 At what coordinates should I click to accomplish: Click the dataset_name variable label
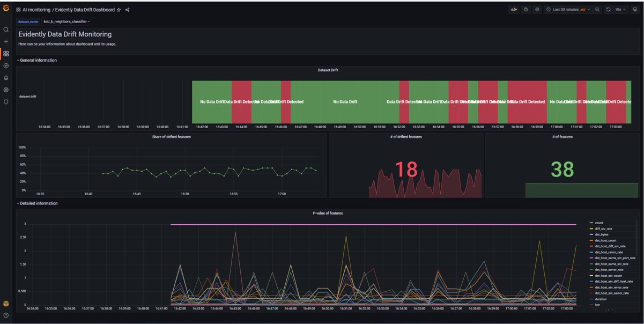click(x=28, y=21)
